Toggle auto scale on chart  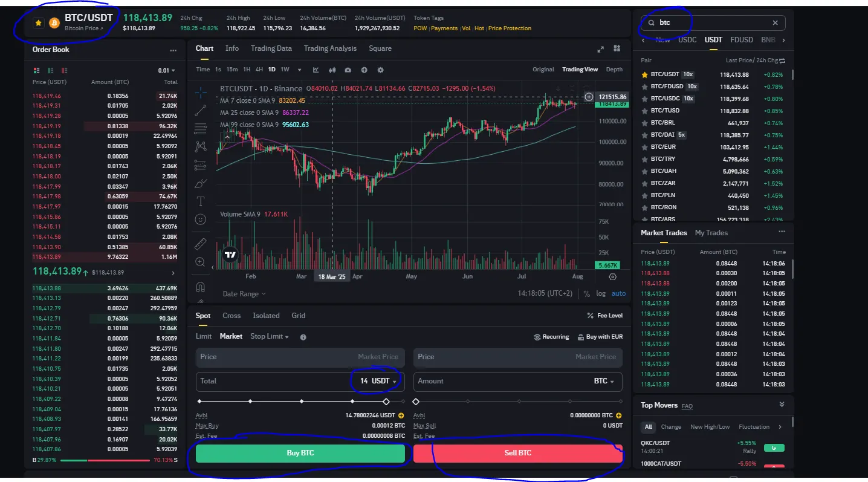[619, 294]
